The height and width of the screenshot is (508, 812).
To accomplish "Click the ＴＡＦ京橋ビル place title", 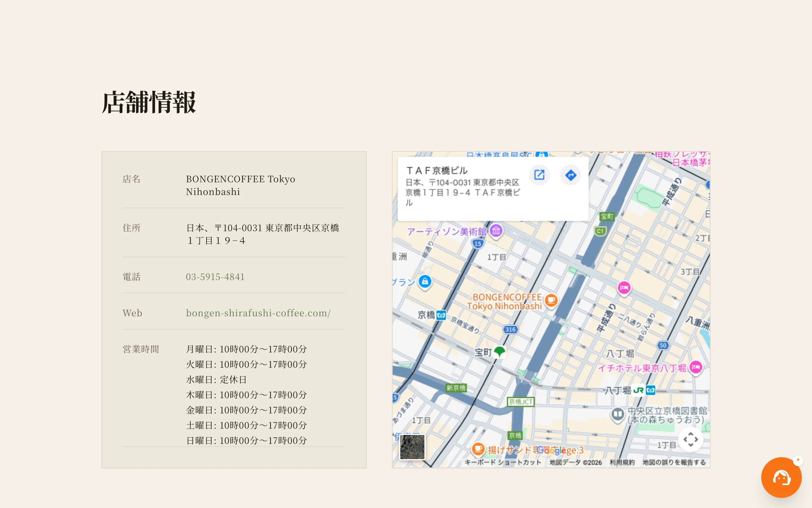I will pos(437,171).
